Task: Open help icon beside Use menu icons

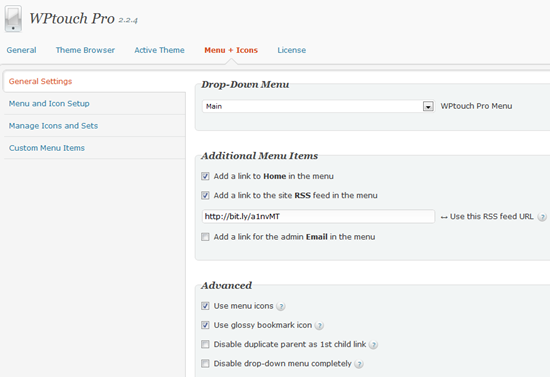Action: pyautogui.click(x=281, y=307)
